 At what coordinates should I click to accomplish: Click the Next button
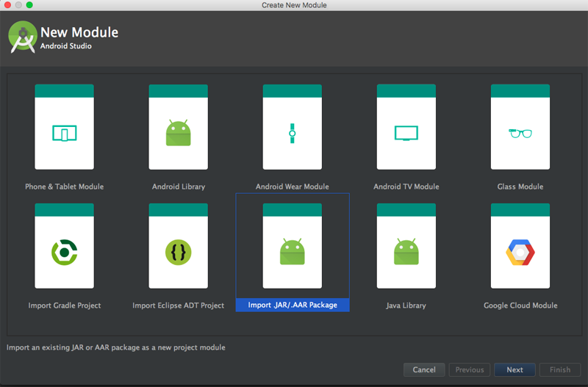(514, 370)
